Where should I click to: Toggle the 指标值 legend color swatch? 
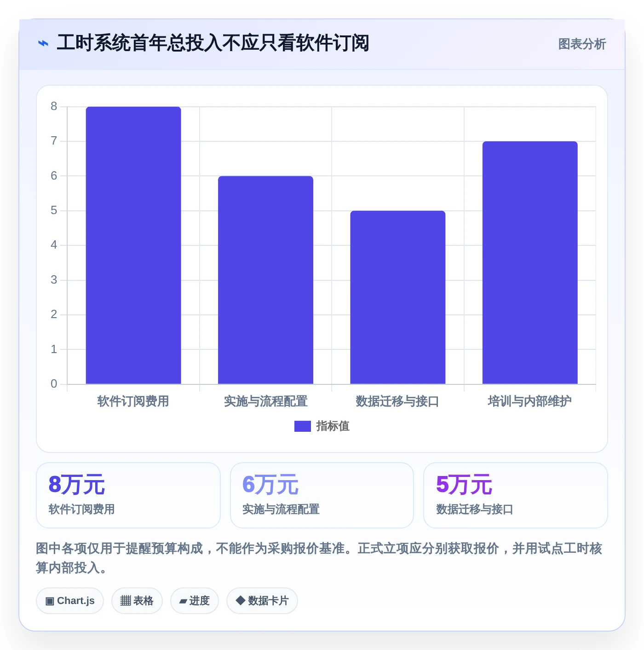point(303,426)
